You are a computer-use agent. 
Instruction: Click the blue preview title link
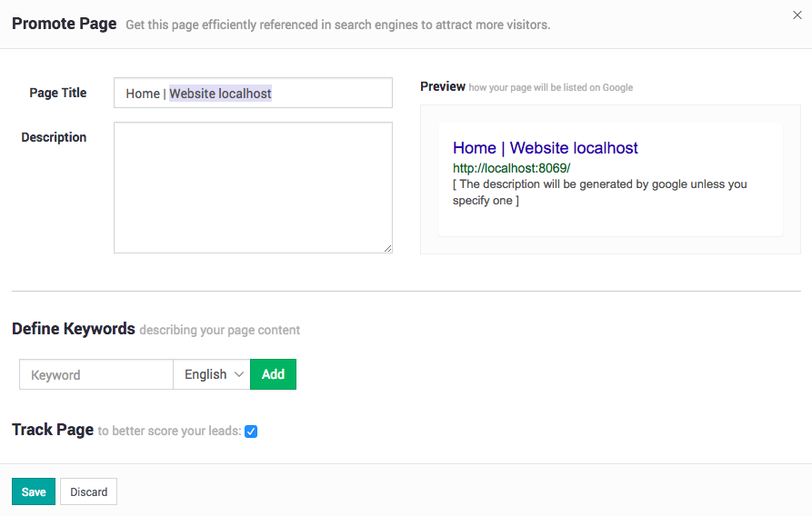coord(545,148)
